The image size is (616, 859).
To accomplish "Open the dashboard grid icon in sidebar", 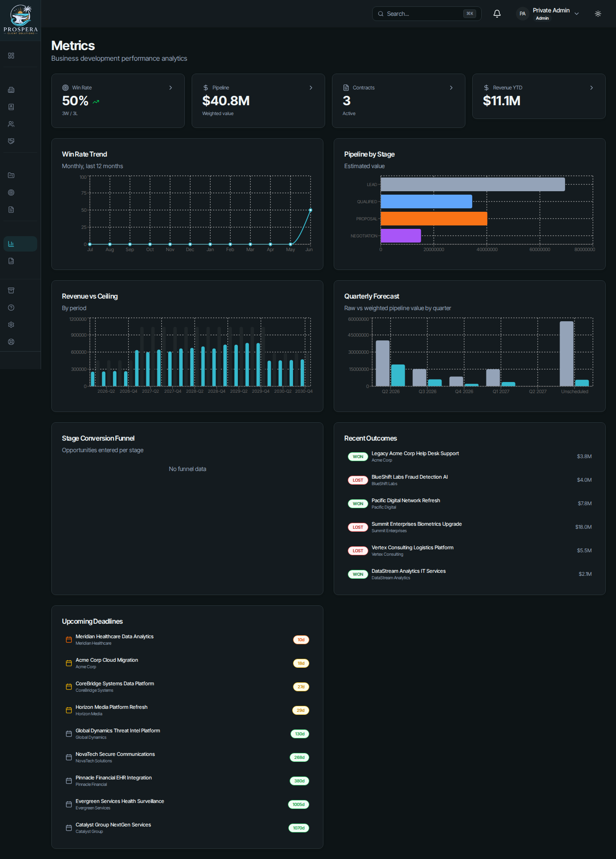I will click(11, 56).
